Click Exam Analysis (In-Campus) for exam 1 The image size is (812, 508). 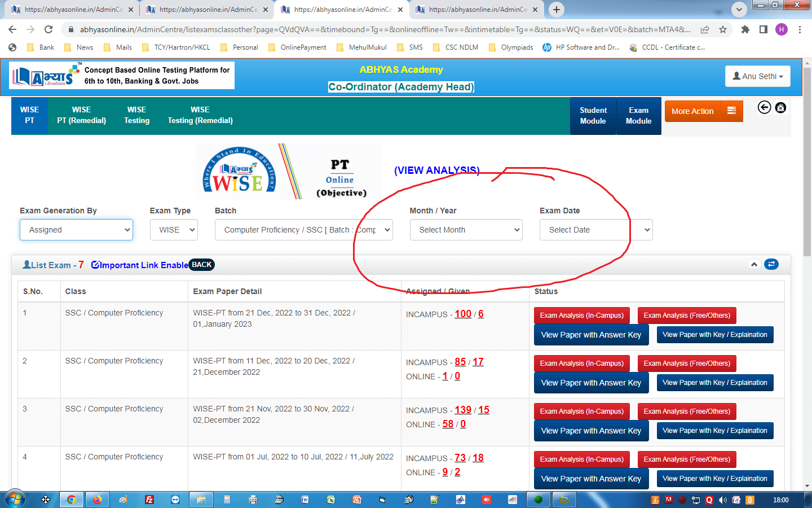581,316
